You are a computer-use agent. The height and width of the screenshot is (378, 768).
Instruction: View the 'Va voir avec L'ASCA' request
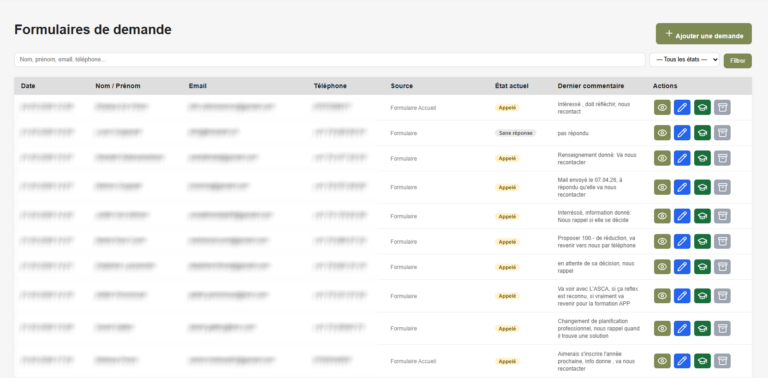click(662, 296)
